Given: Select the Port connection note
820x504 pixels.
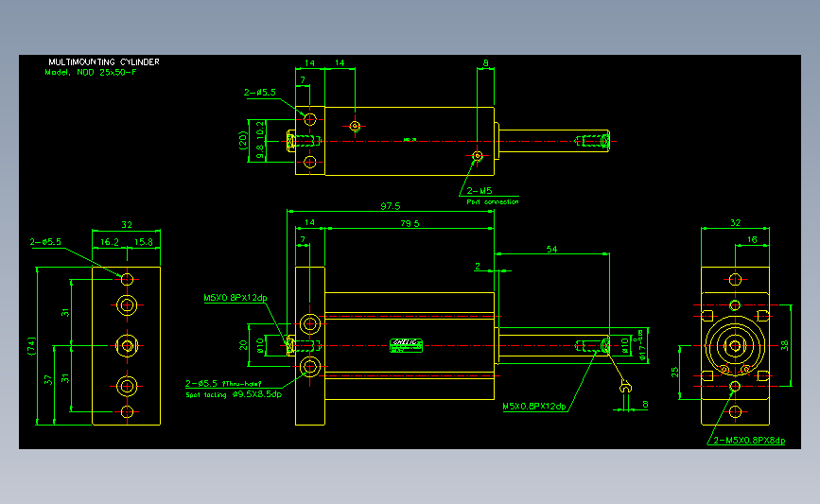Looking at the screenshot, I should (x=493, y=201).
